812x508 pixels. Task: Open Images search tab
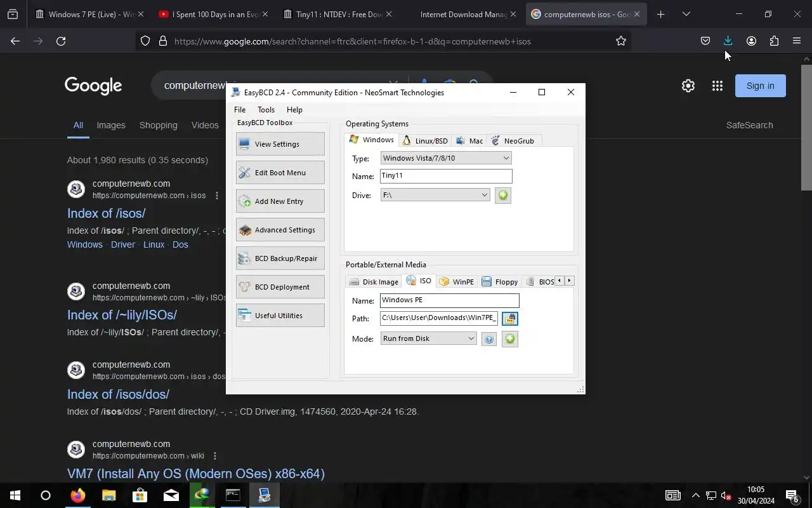pos(111,125)
